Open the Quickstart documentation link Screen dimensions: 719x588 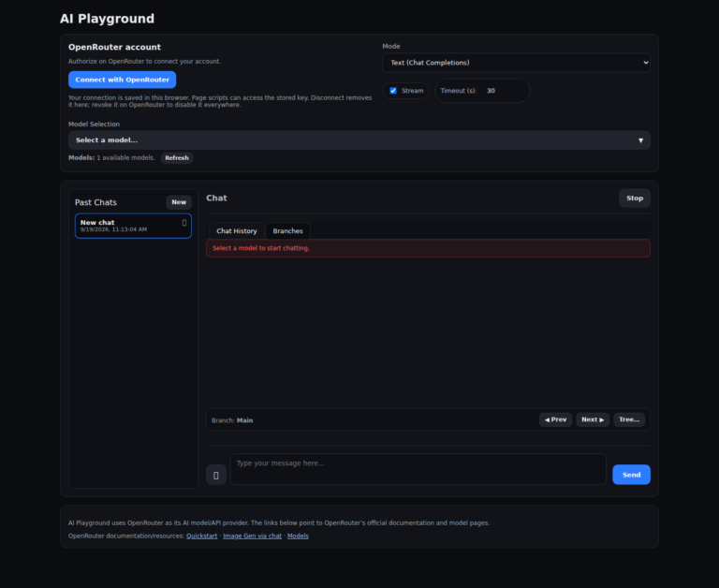(202, 536)
